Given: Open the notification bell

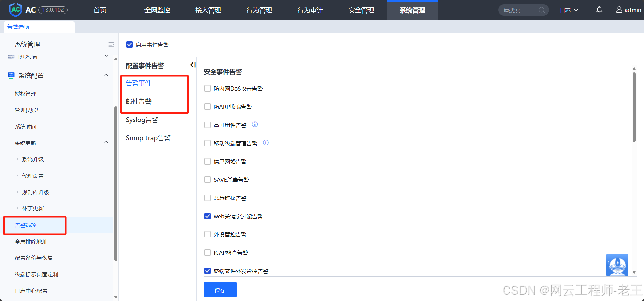Looking at the screenshot, I should pos(599,10).
